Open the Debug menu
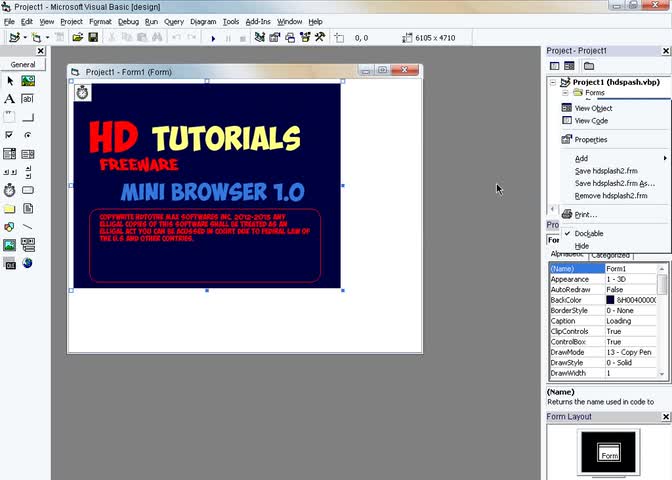This screenshot has width=672, height=480. click(128, 22)
